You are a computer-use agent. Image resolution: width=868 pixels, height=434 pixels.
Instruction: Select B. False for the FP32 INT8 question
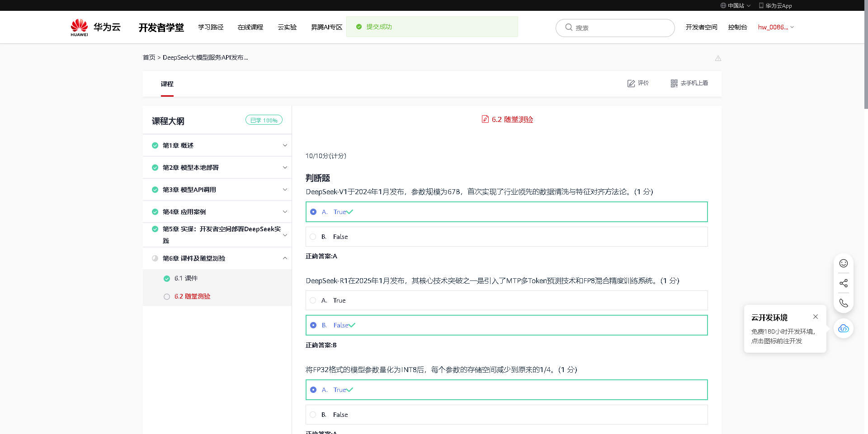tap(507, 415)
